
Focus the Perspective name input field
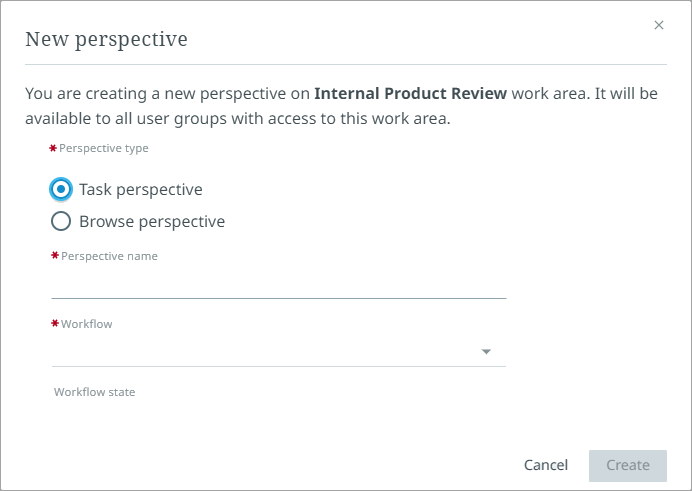[278, 284]
